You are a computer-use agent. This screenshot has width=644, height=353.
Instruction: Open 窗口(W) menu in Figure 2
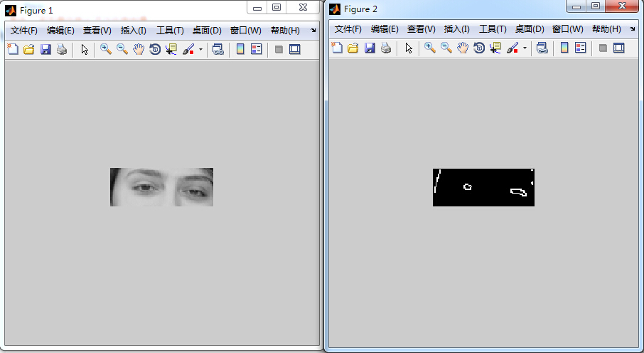[568, 28]
